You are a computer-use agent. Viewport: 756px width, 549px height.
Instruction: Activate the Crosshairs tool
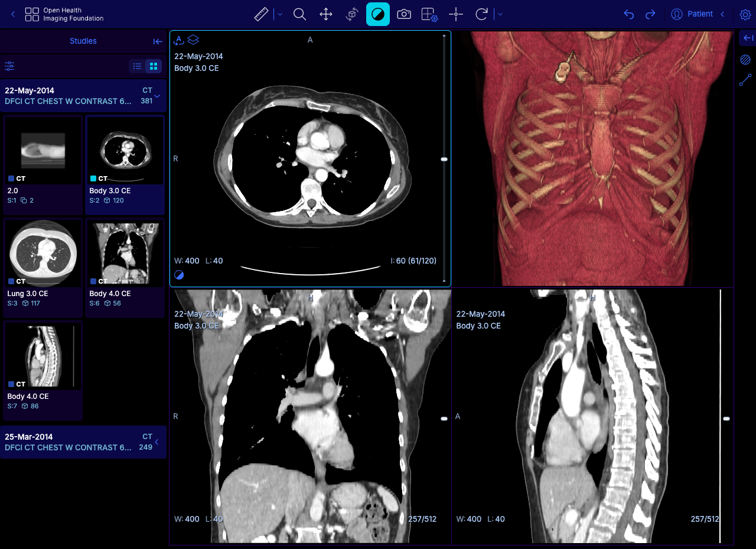coord(455,14)
